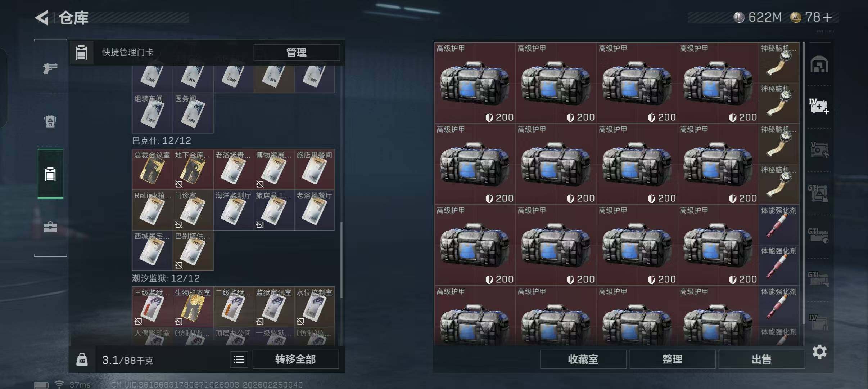Viewport: 868px width, 389px height.
Task: Select the 总裁会议室 keycard
Action: pyautogui.click(x=152, y=169)
